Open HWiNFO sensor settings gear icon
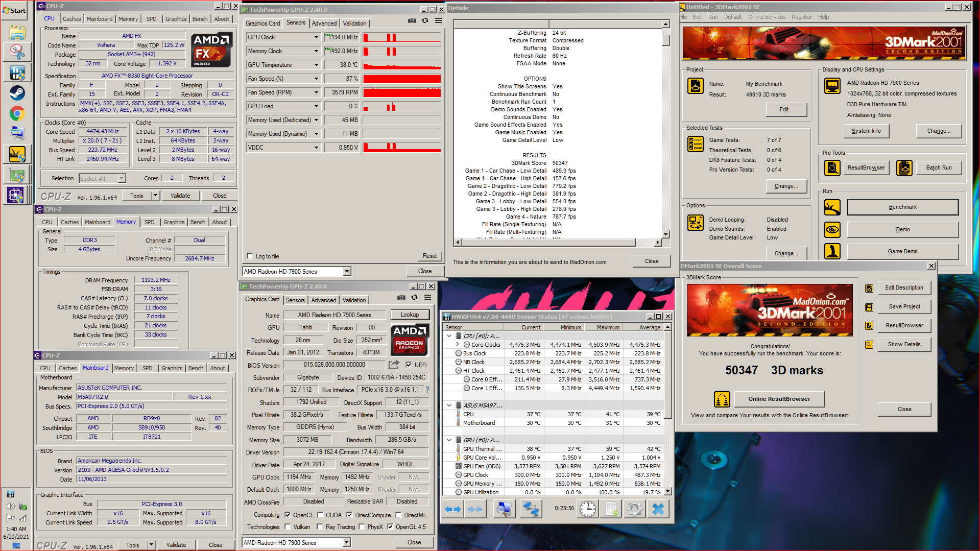 tap(635, 509)
